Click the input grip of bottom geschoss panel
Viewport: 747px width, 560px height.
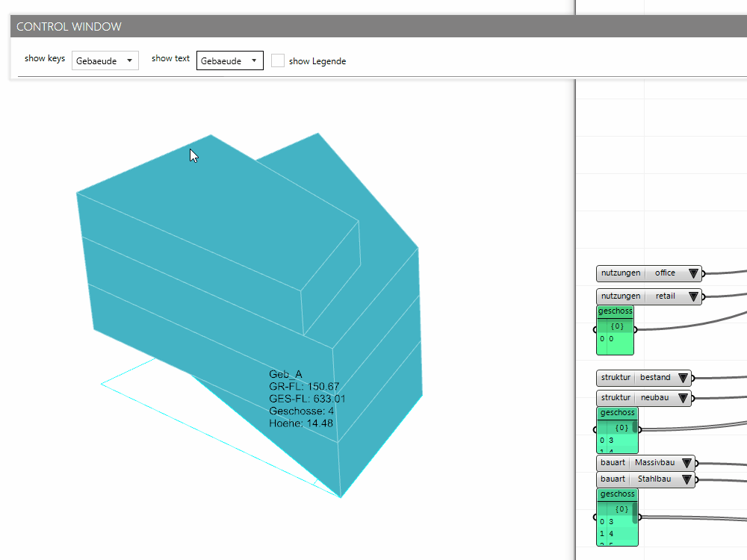pos(595,517)
